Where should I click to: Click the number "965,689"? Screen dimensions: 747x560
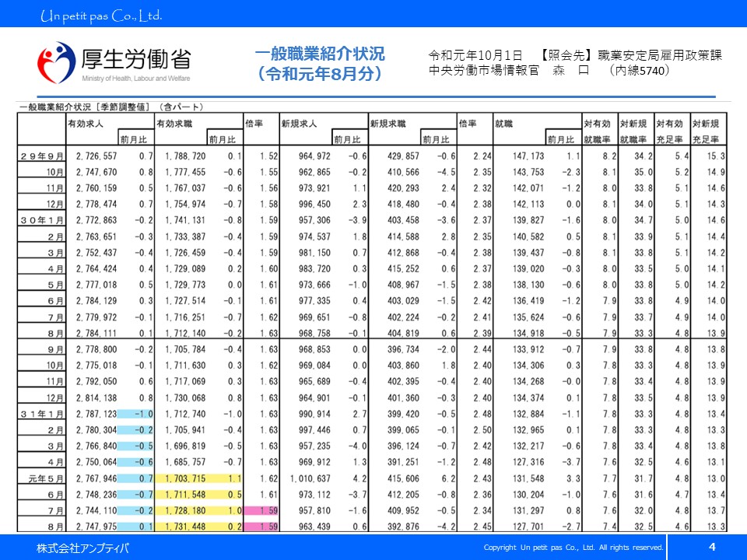pos(314,381)
